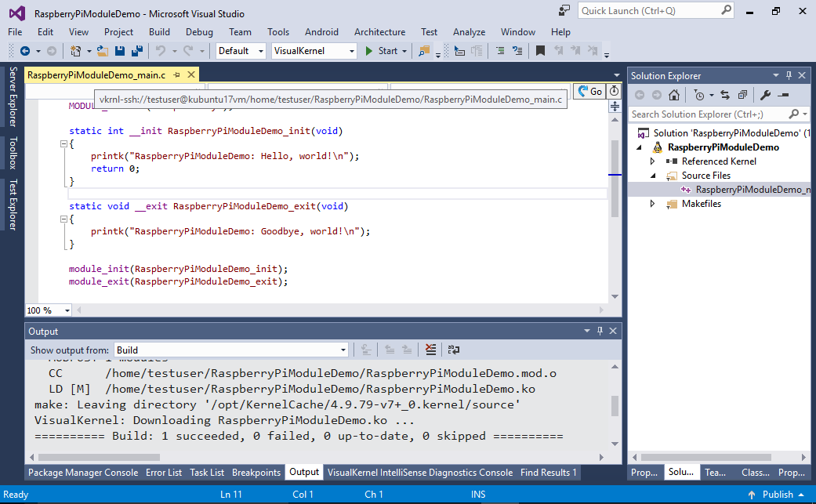
Task: Uncomment selected lines icon
Action: [x=517, y=51]
